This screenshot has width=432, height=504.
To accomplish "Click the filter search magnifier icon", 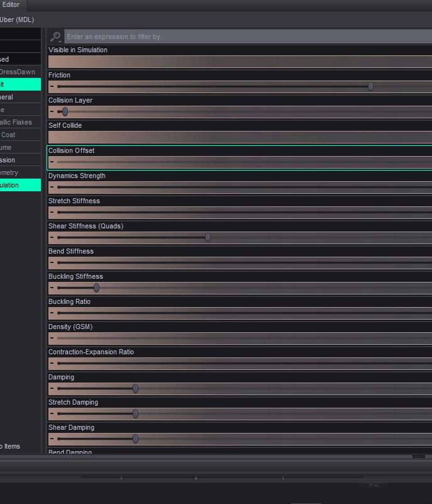I will pos(55,36).
